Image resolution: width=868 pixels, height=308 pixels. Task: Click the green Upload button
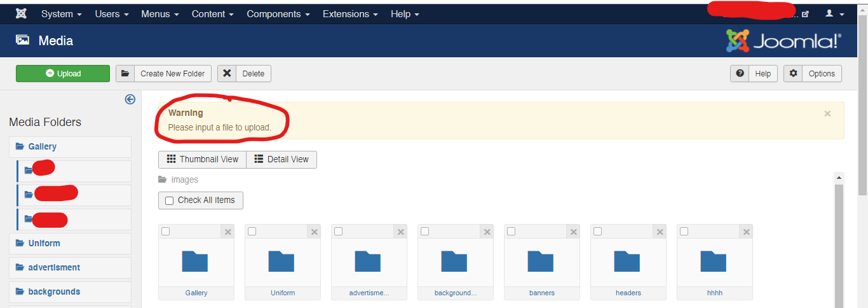coord(63,74)
